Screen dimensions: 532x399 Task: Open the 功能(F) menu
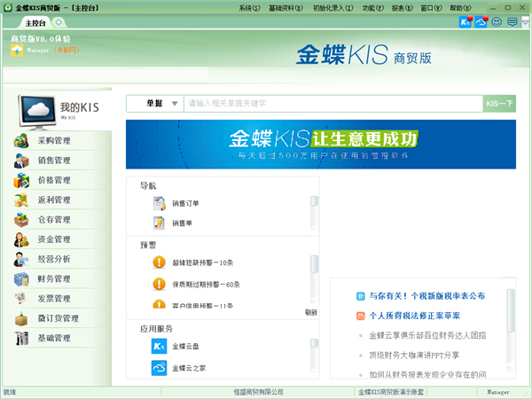373,8
